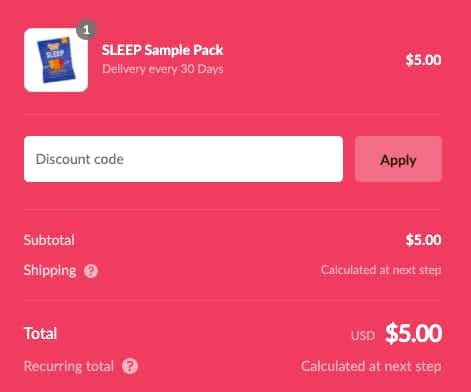Click the Recurring total label
This screenshot has height=392, width=471.
[x=69, y=366]
